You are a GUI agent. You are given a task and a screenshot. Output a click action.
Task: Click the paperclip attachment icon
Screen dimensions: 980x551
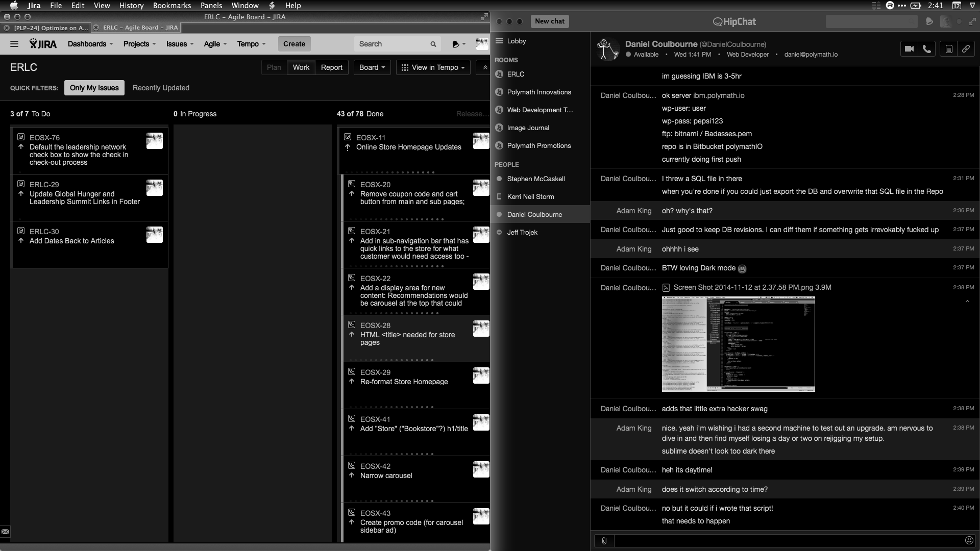pyautogui.click(x=604, y=541)
